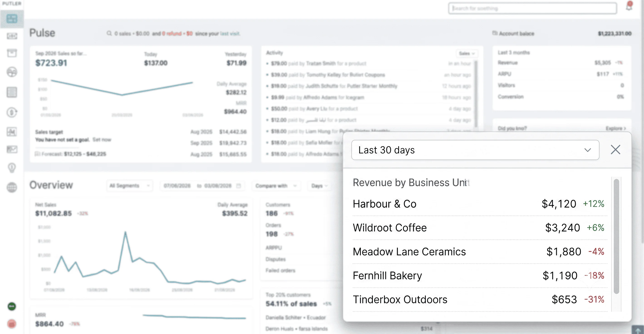The height and width of the screenshot is (334, 644).
Task: Open the Days dropdown in Overview
Action: pyautogui.click(x=320, y=186)
